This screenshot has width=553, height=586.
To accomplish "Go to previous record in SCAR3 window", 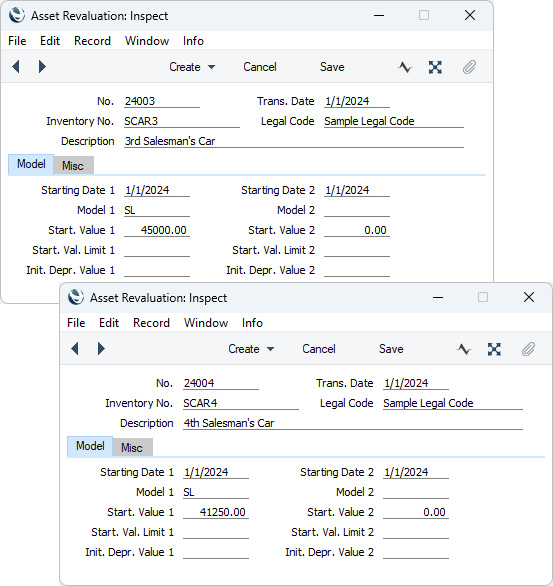I will [16, 67].
